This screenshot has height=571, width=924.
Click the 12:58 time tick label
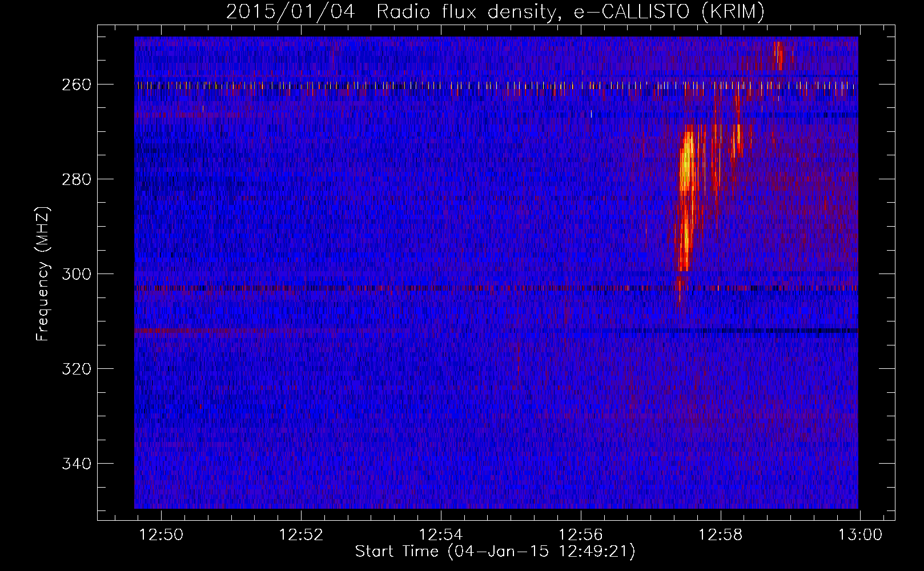coord(721,535)
